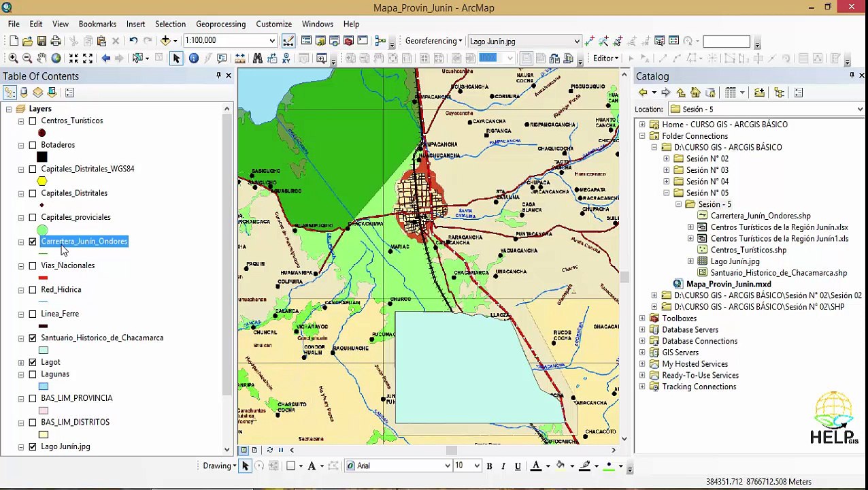Enable the Centros_Turísticos layer checkbox
Image resolution: width=868 pixels, height=490 pixels.
33,121
